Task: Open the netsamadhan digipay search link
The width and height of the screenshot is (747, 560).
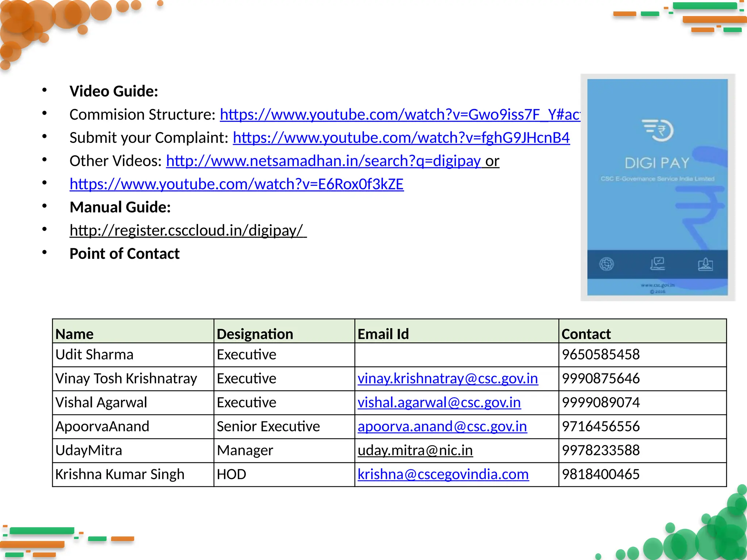Action: click(324, 161)
